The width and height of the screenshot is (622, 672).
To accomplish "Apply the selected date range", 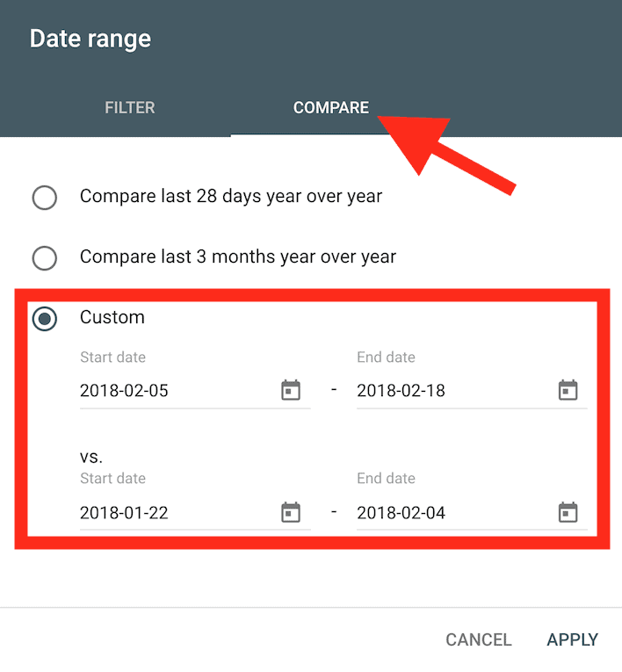I will click(x=572, y=639).
